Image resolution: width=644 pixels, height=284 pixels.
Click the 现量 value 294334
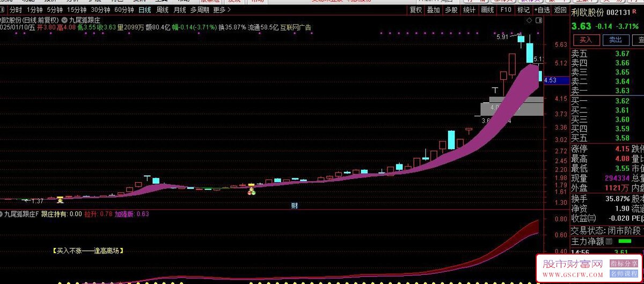pos(617,178)
